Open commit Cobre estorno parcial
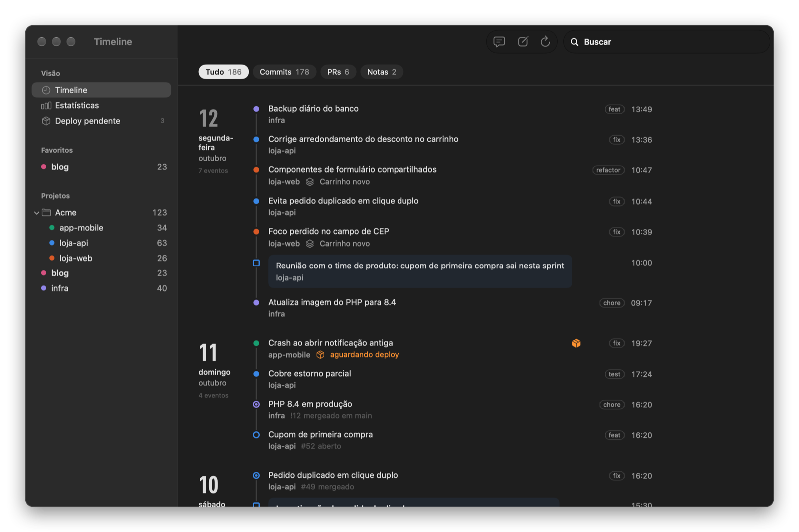The height and width of the screenshot is (532, 799). [309, 374]
